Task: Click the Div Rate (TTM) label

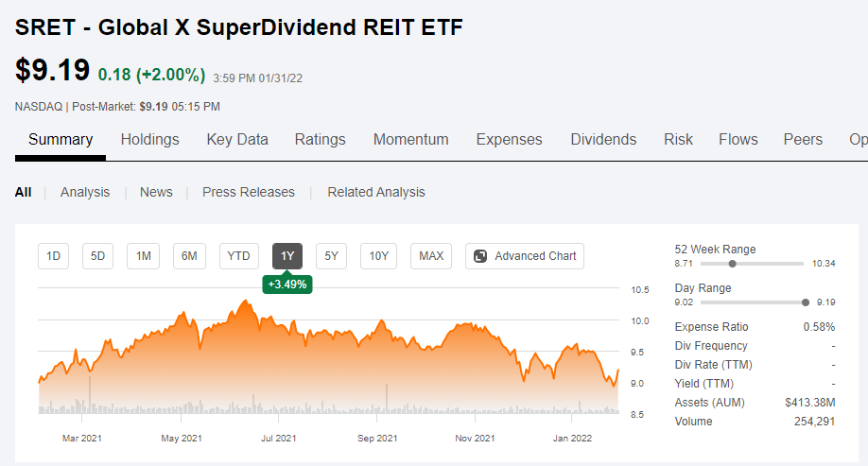Action: point(713,365)
